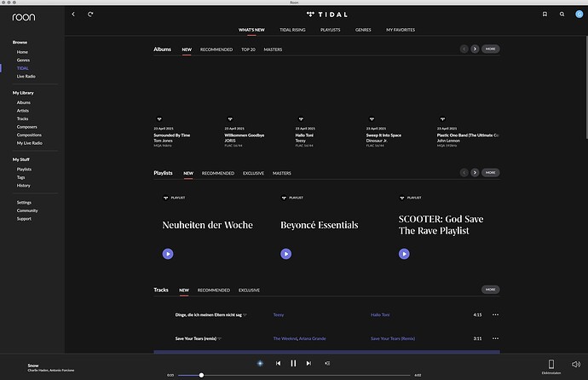
Task: Open History under My Stuff
Action: (23, 186)
